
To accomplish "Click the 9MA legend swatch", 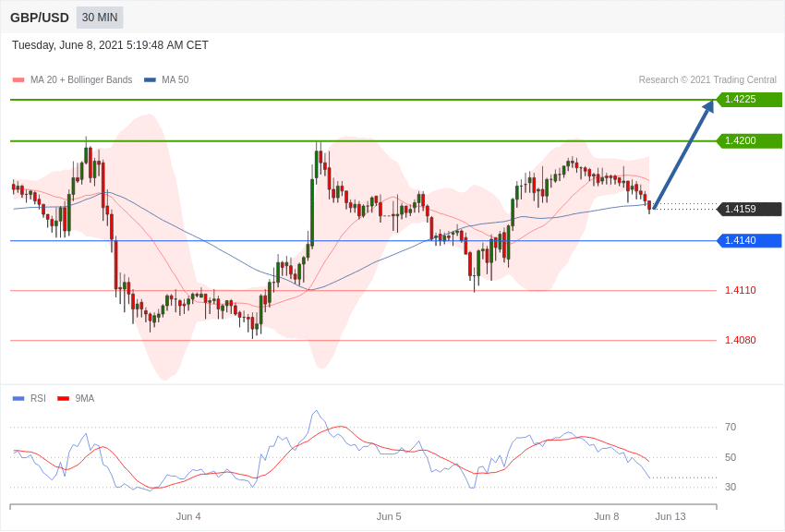I will (x=64, y=398).
